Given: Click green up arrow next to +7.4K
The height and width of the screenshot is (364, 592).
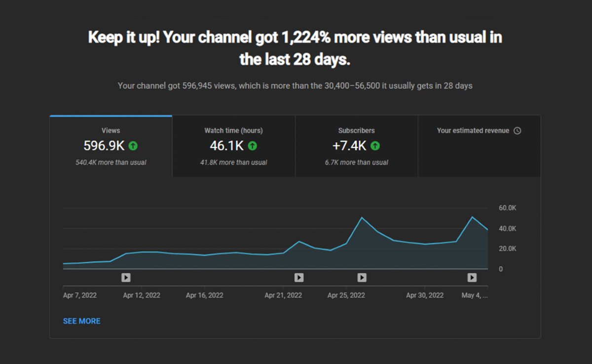Looking at the screenshot, I should click(375, 146).
